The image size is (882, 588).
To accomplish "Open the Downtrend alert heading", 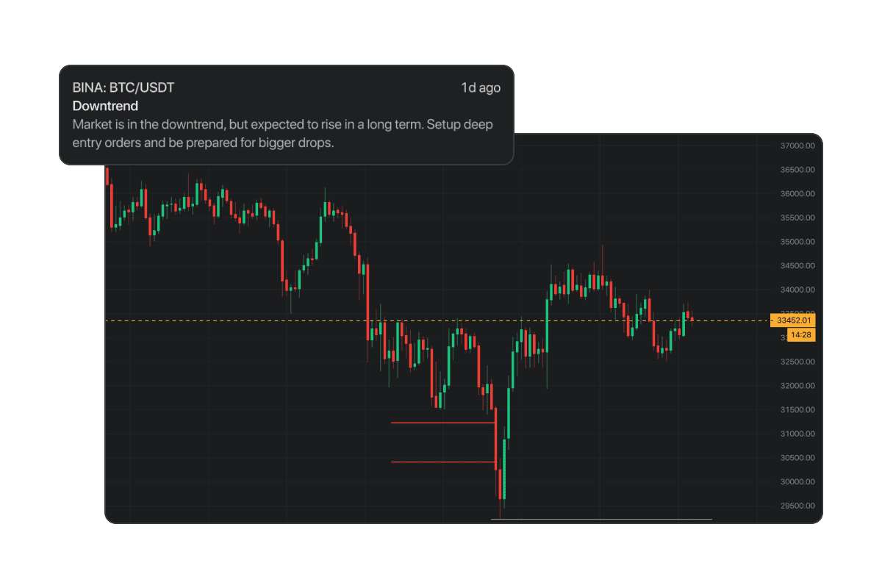I will [105, 107].
